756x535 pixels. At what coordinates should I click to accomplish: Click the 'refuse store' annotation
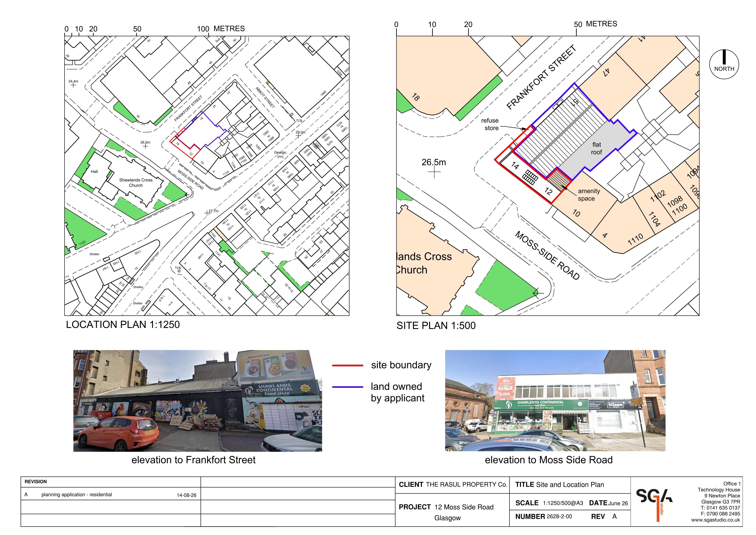click(x=490, y=124)
